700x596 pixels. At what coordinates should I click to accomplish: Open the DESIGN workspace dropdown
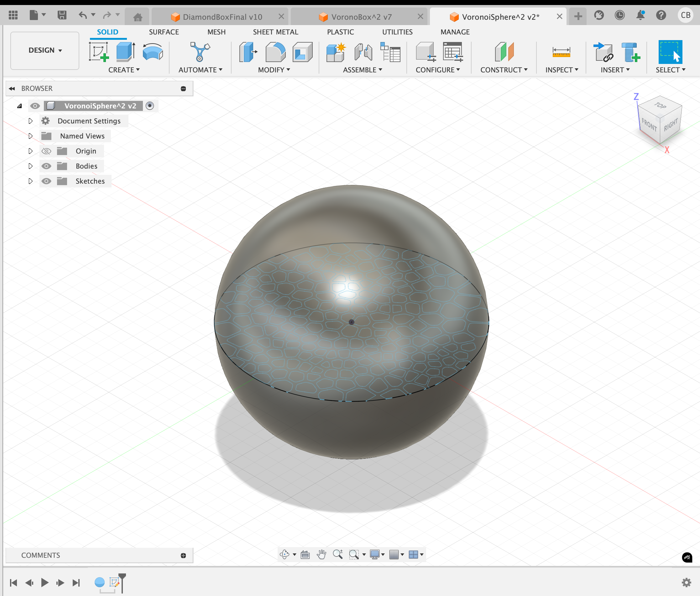[x=45, y=50]
